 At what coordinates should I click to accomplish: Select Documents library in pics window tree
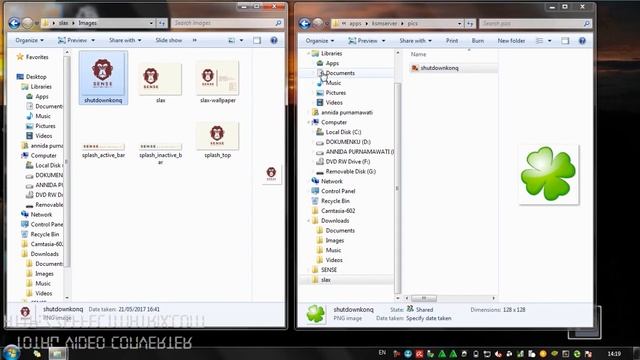[x=336, y=73]
